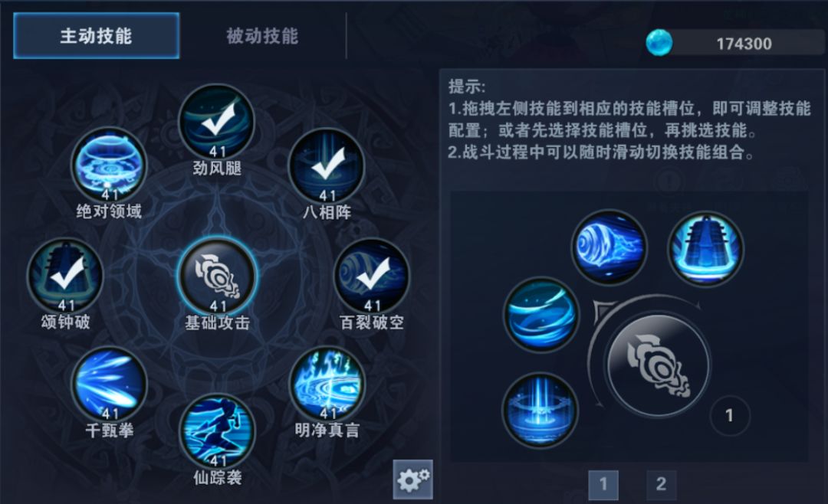Switch to the 被动技能 tab
This screenshot has height=504, width=828.
point(262,36)
